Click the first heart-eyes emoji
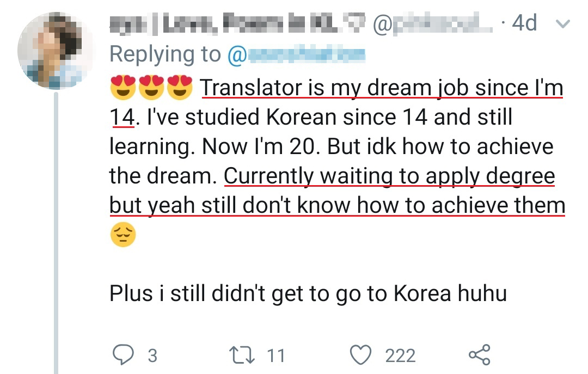This screenshot has height=374, width=588. point(122,87)
